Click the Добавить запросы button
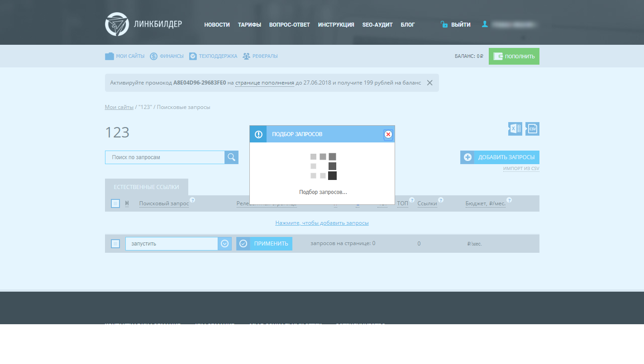The image size is (644, 364). (x=500, y=157)
